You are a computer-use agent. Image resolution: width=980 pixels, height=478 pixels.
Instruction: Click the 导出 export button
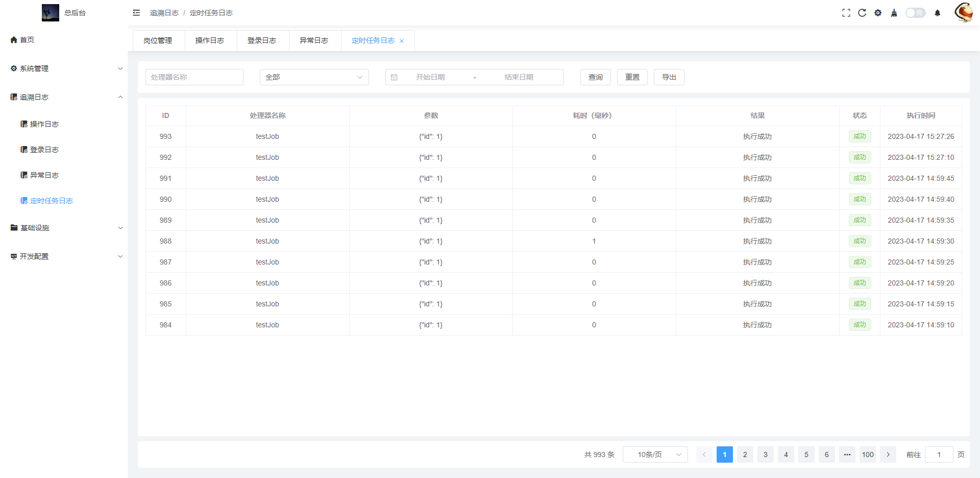coord(669,77)
